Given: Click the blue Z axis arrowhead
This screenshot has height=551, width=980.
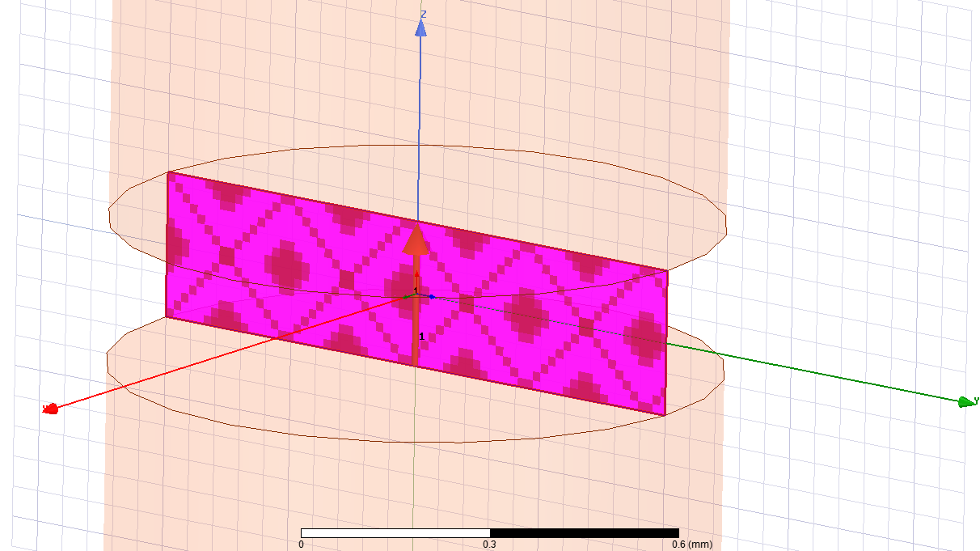Looking at the screenshot, I should coord(420,28).
